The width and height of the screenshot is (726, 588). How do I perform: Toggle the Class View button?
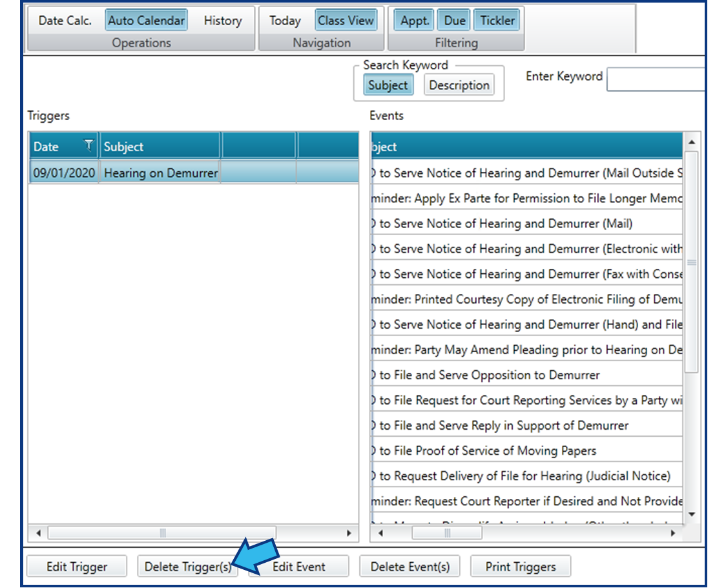pyautogui.click(x=346, y=21)
